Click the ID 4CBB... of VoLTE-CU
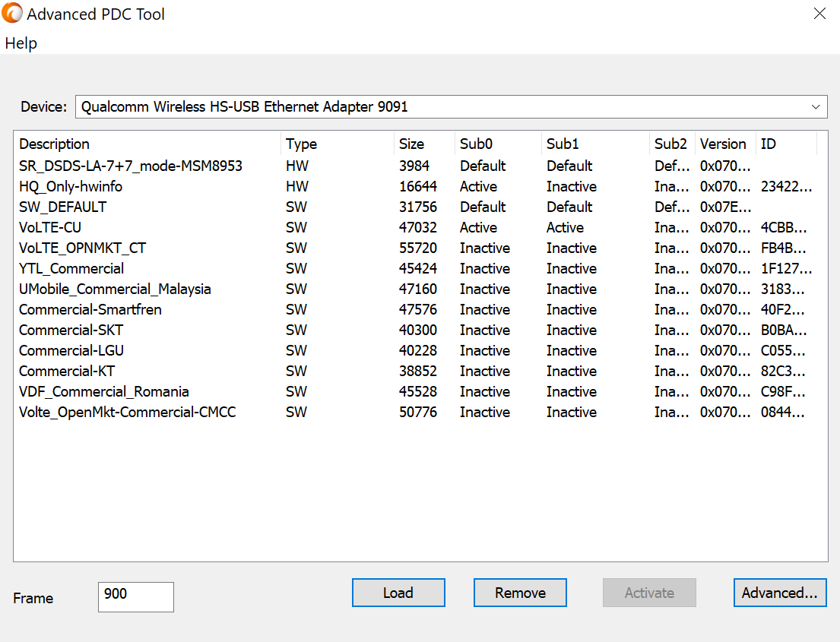Image resolution: width=840 pixels, height=642 pixels. 784,228
